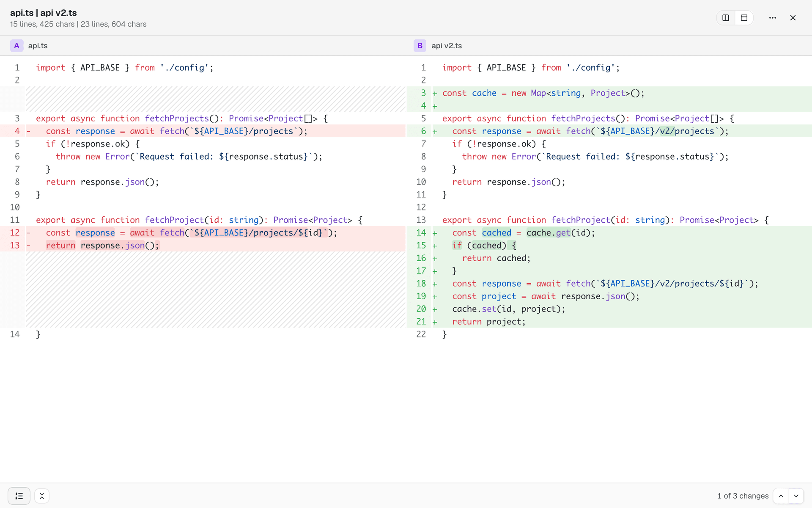Click removed "return response.json();" on line 13
The width and height of the screenshot is (812, 508).
103,246
